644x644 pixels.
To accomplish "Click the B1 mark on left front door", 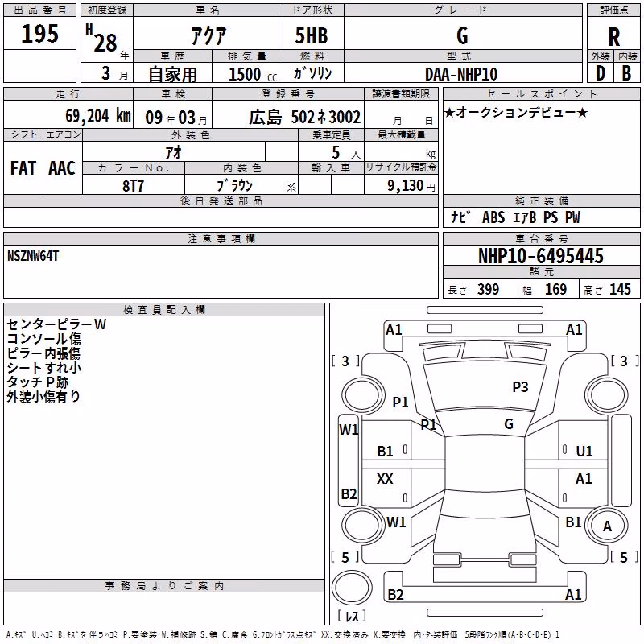I will 385,452.
